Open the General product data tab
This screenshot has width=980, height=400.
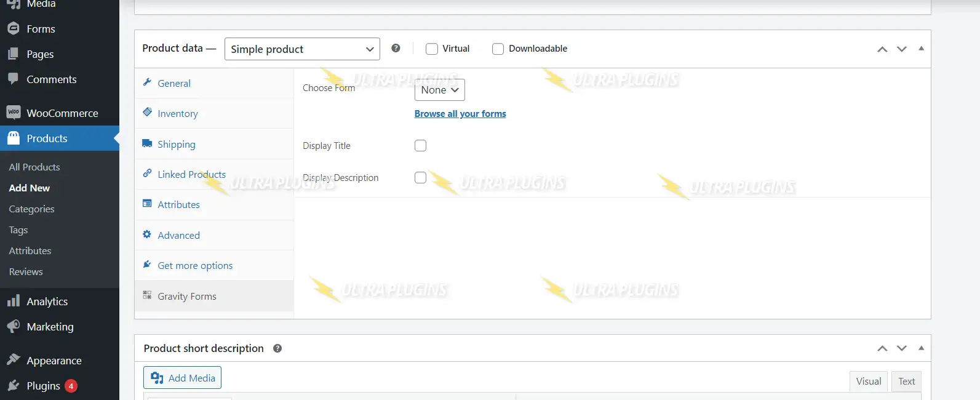214,83
